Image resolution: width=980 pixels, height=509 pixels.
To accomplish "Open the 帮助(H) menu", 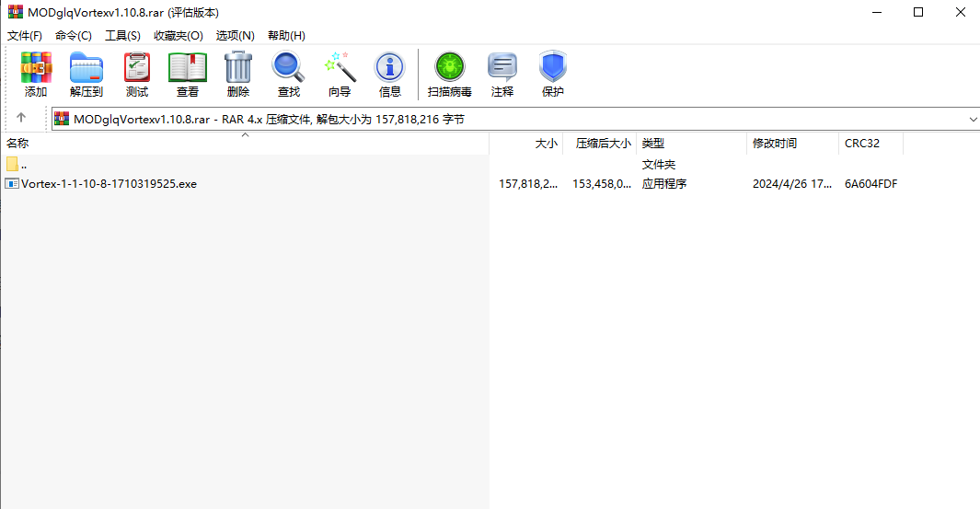I will click(x=286, y=36).
